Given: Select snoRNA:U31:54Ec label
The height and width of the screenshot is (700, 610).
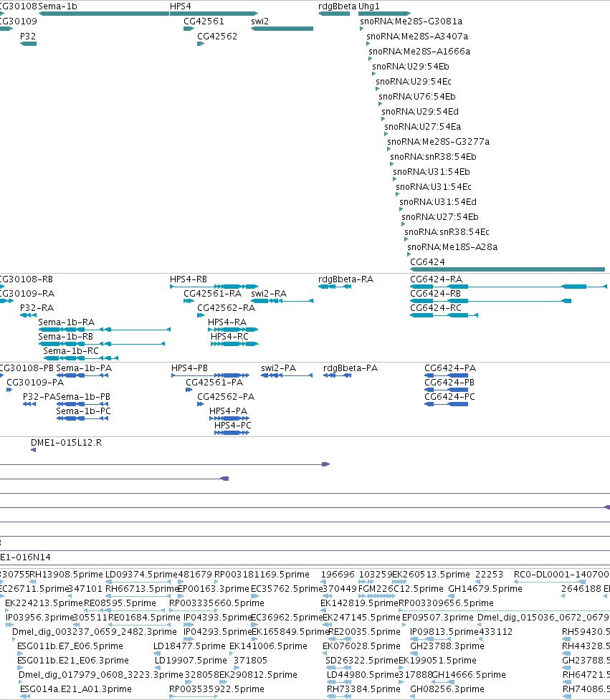Looking at the screenshot, I should (434, 186).
